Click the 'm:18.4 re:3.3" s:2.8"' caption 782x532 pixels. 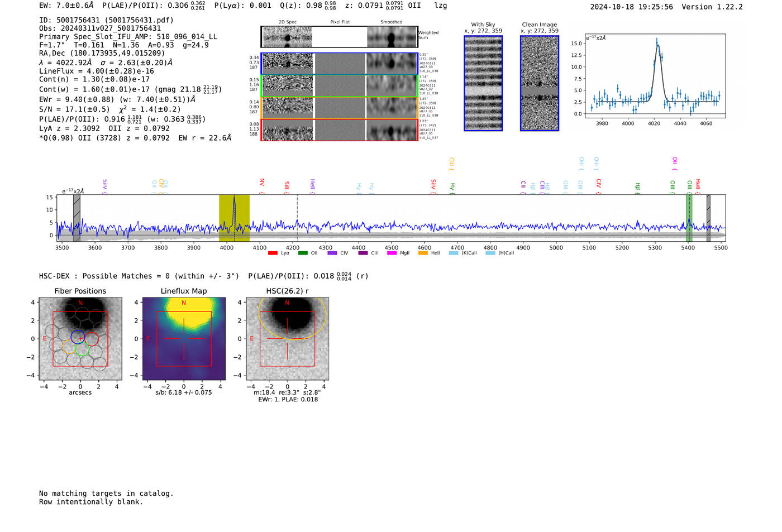point(288,392)
